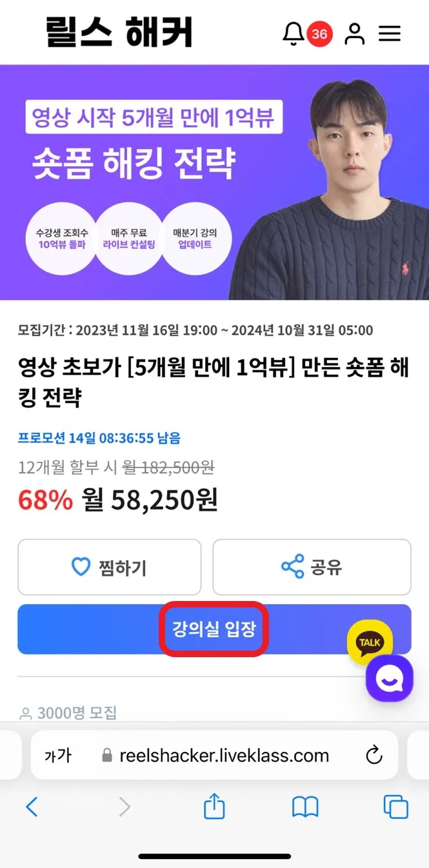Go back with Safari back arrow
This screenshot has height=868, width=429.
32,807
